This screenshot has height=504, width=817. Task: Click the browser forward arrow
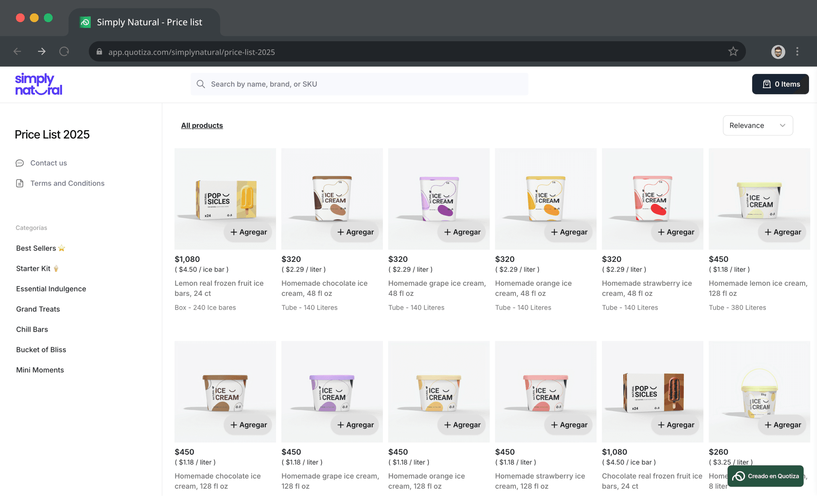pos(42,51)
